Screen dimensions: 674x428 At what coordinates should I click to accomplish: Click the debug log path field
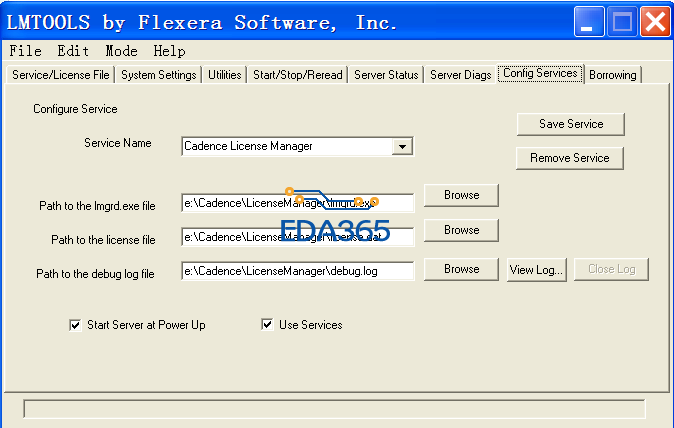pos(298,271)
